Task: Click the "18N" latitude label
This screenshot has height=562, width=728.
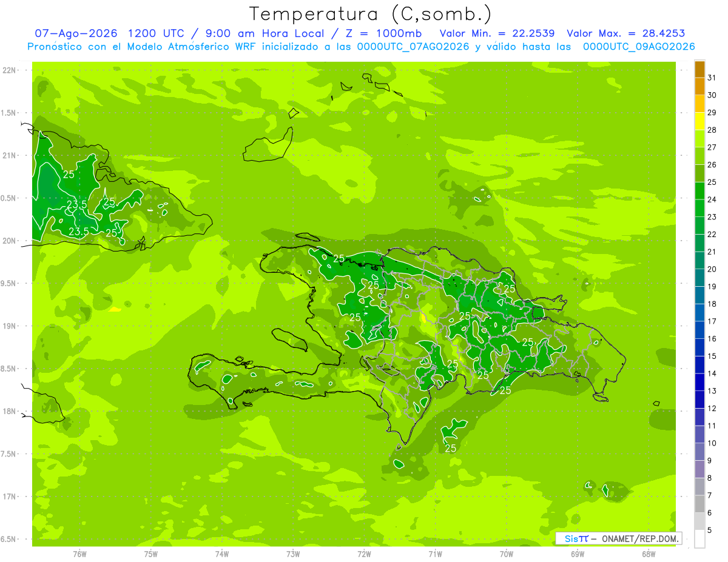Action: (x=8, y=411)
